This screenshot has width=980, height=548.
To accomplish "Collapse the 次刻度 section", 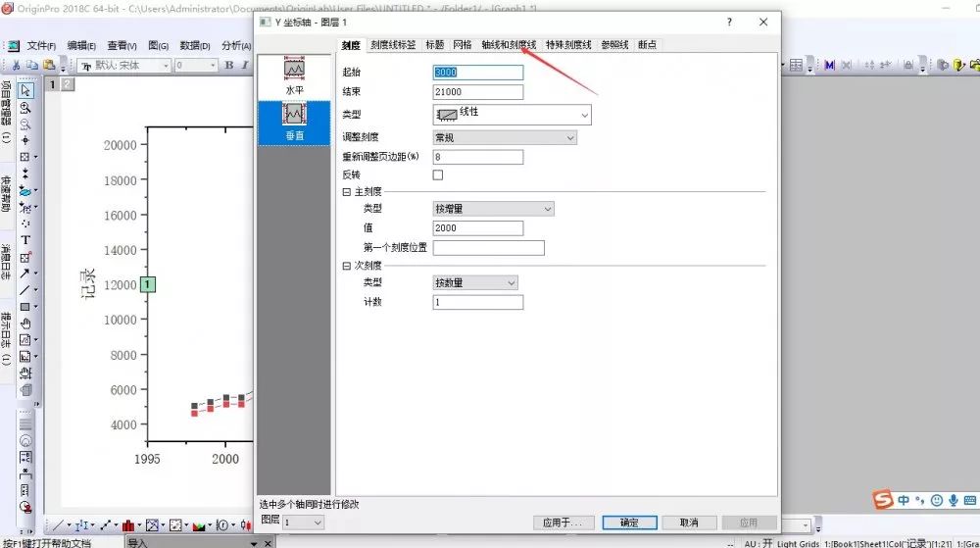I will click(346, 266).
